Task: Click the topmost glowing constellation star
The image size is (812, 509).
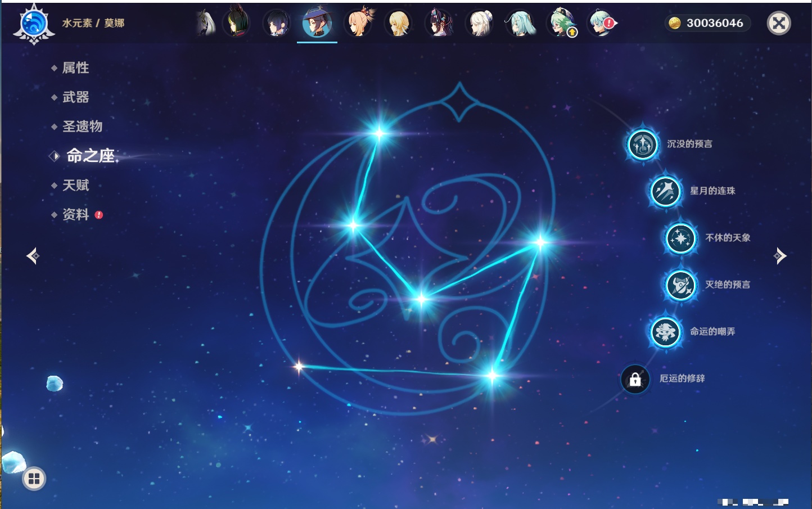Action: click(380, 133)
